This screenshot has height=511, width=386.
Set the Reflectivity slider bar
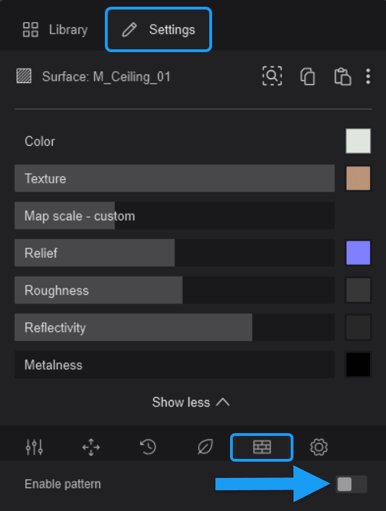coord(175,327)
